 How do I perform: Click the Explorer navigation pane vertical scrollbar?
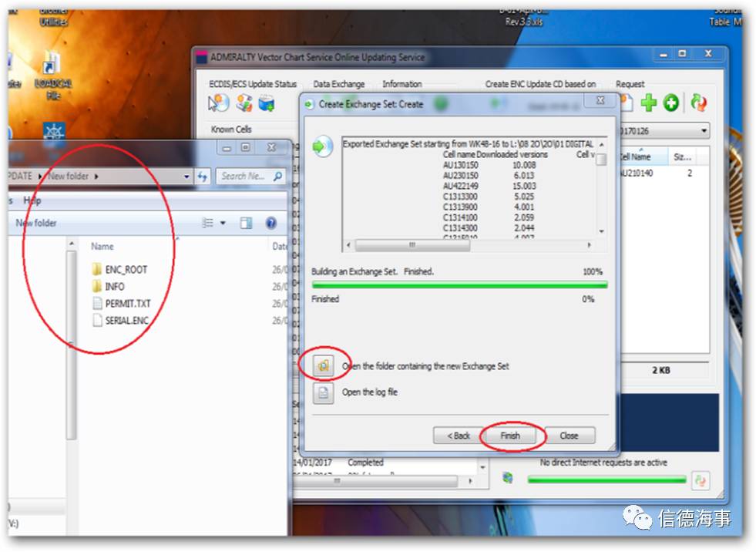click(72, 344)
